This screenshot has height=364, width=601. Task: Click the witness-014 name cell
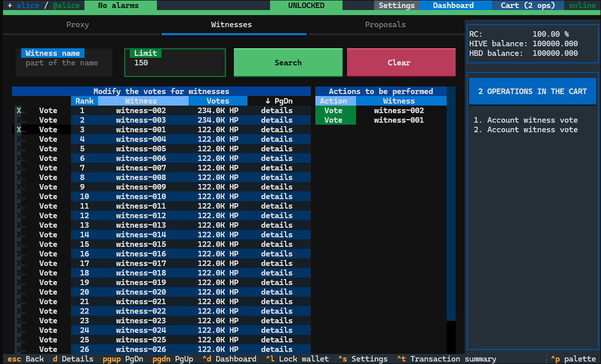[x=141, y=234]
